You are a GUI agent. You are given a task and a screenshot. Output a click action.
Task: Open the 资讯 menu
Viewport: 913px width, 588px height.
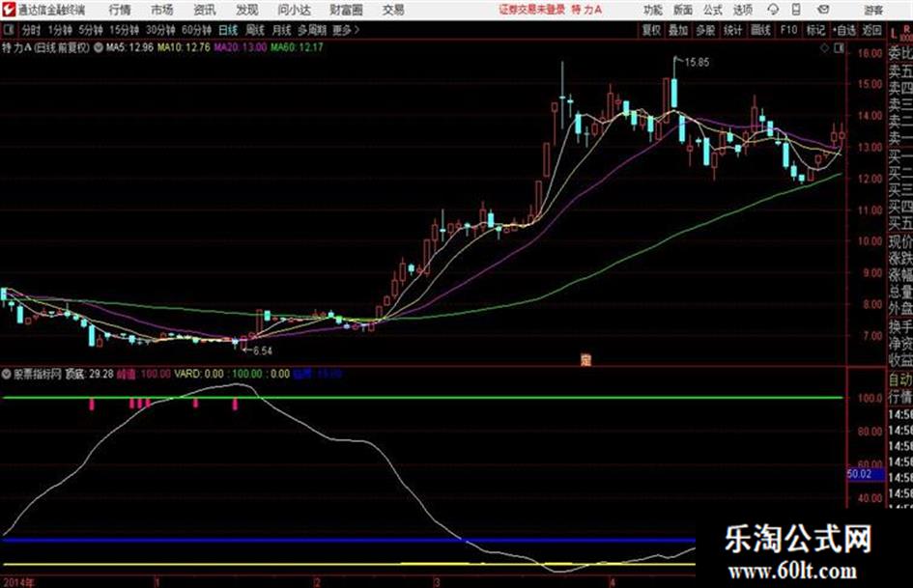(204, 10)
